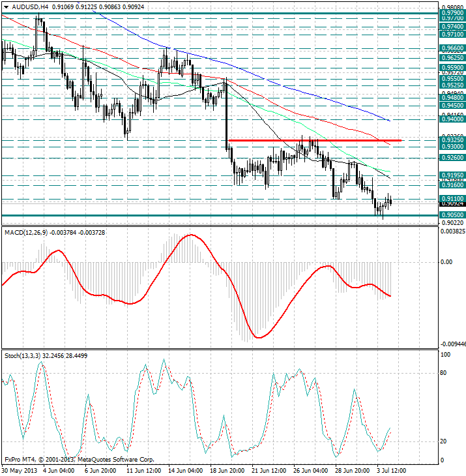Viewport: 466px width, 476px height.
Task: Click the thick teal line at 0.97900
Action: pos(220,13)
